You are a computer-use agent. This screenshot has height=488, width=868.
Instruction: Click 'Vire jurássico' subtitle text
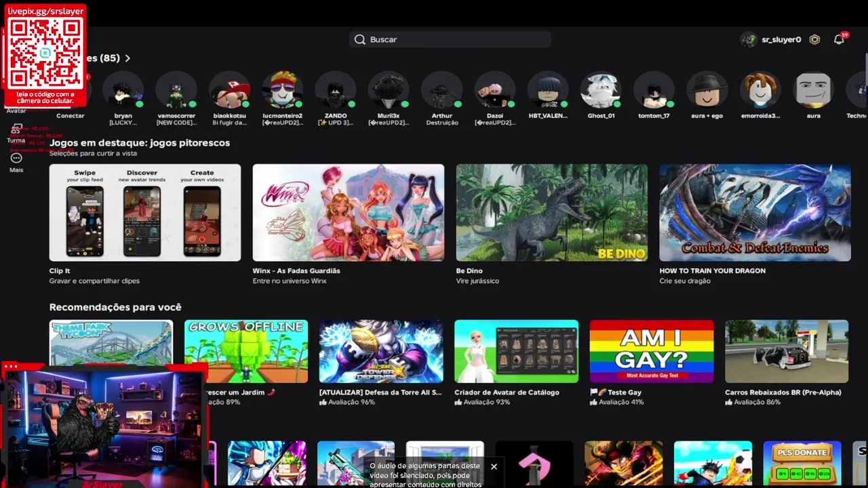click(477, 281)
